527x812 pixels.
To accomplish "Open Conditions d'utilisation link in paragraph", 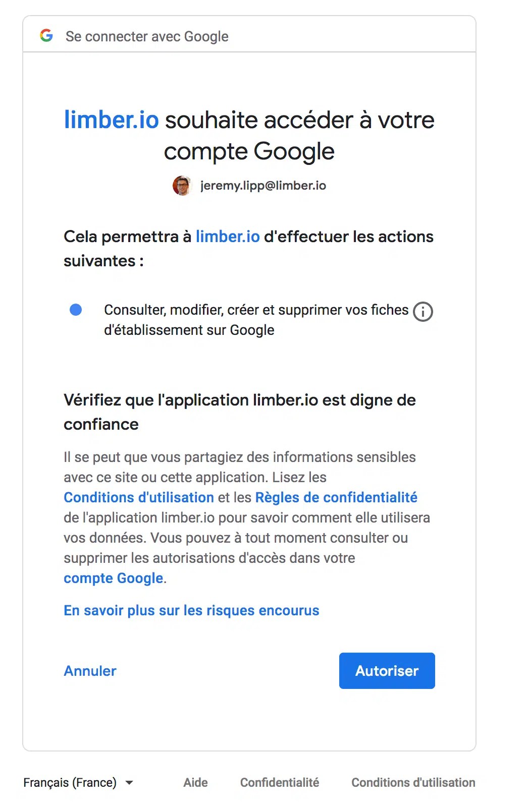I will (139, 497).
